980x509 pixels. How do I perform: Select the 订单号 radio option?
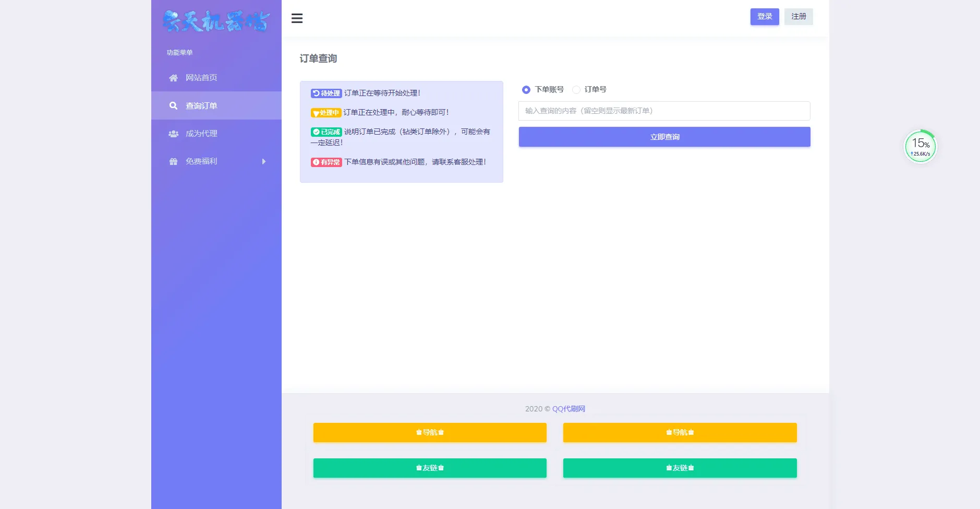(x=576, y=90)
